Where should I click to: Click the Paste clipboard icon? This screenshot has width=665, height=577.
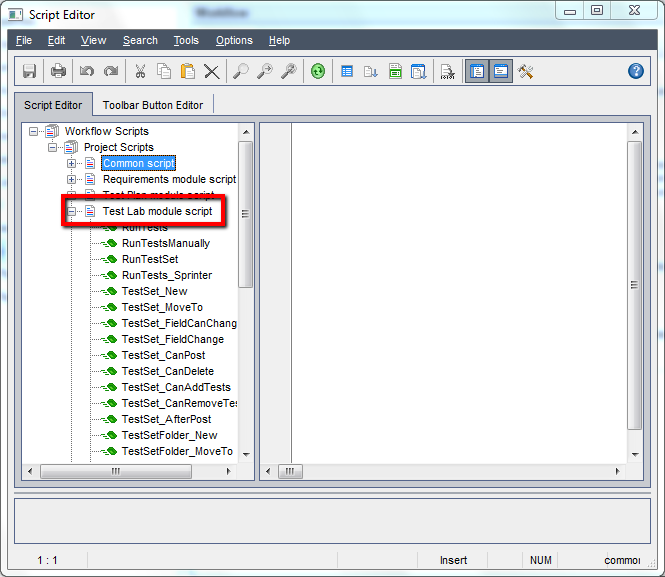(187, 71)
